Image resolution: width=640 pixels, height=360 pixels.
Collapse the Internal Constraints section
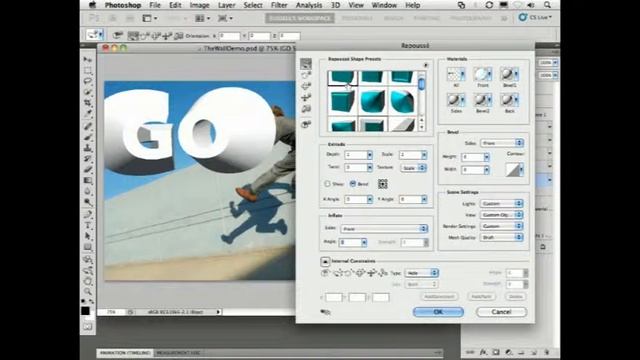[x=325, y=261]
